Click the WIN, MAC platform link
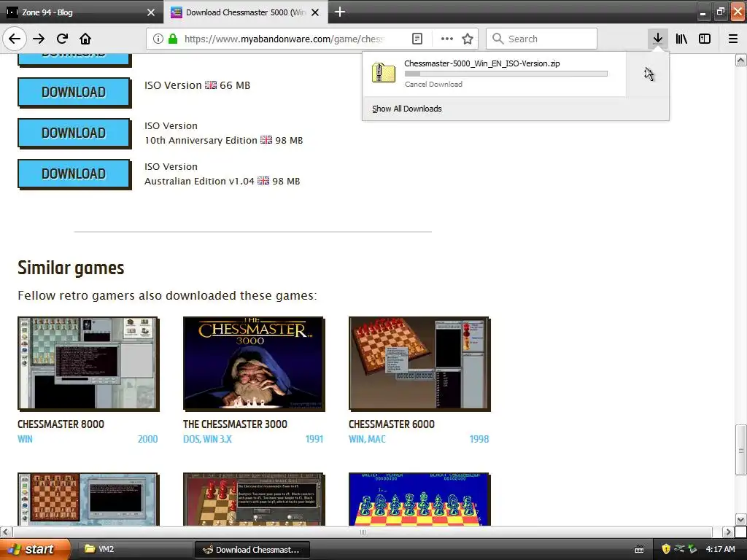747x560 pixels. point(367,439)
